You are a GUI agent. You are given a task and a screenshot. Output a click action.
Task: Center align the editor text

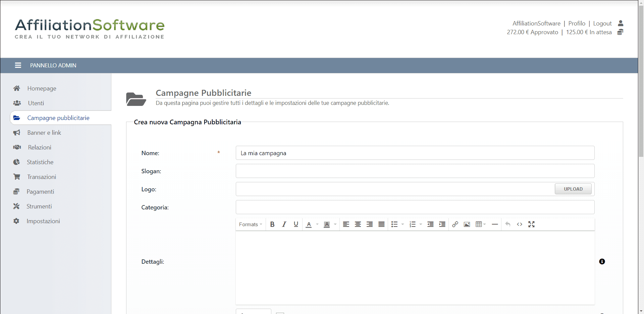point(358,225)
